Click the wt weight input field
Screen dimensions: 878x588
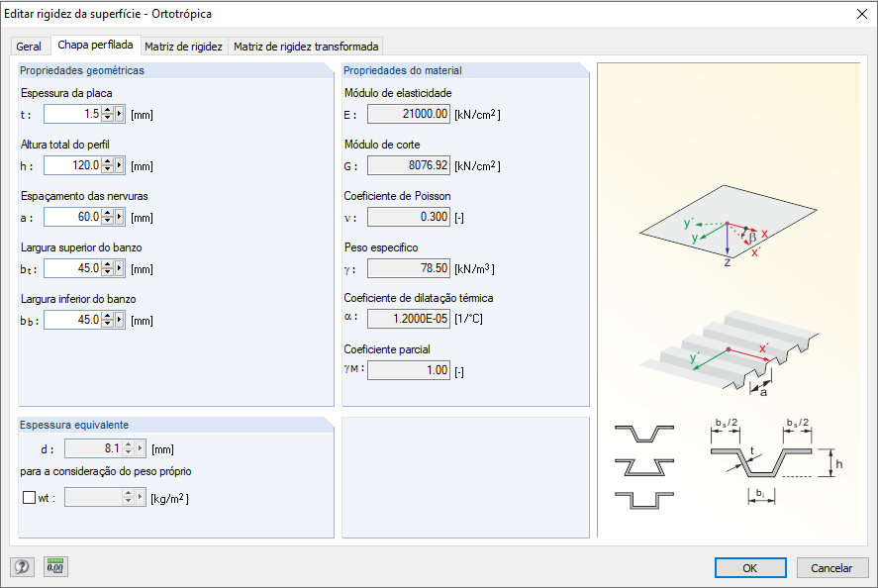[93, 497]
